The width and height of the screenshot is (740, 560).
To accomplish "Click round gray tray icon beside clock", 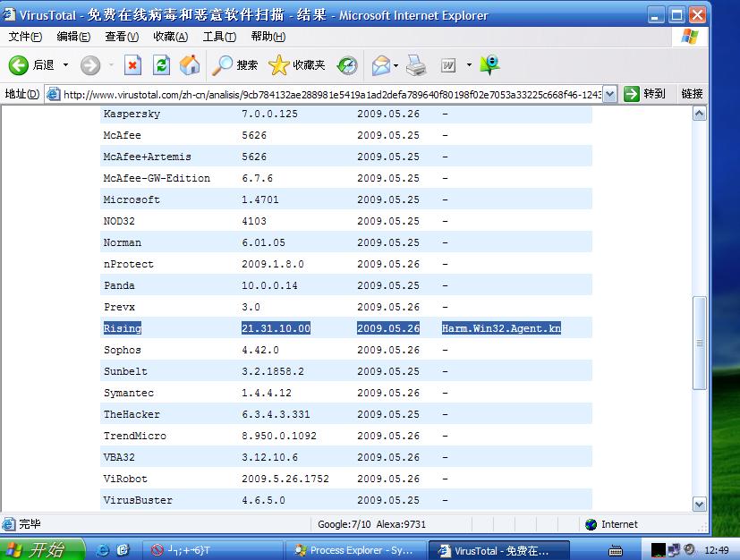I will click(x=690, y=549).
